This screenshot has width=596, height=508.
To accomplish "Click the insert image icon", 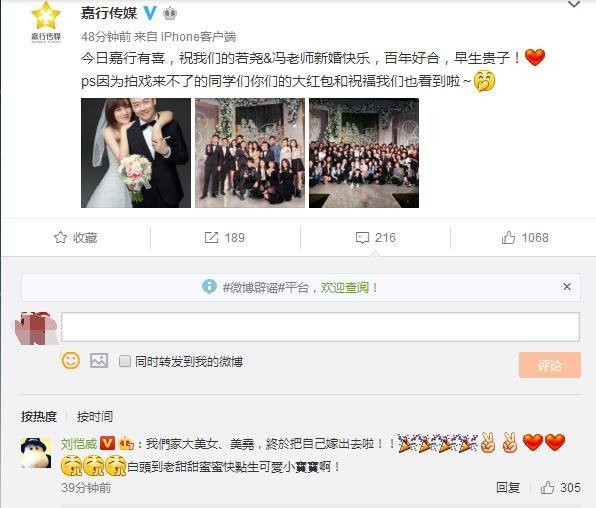I will click(99, 360).
